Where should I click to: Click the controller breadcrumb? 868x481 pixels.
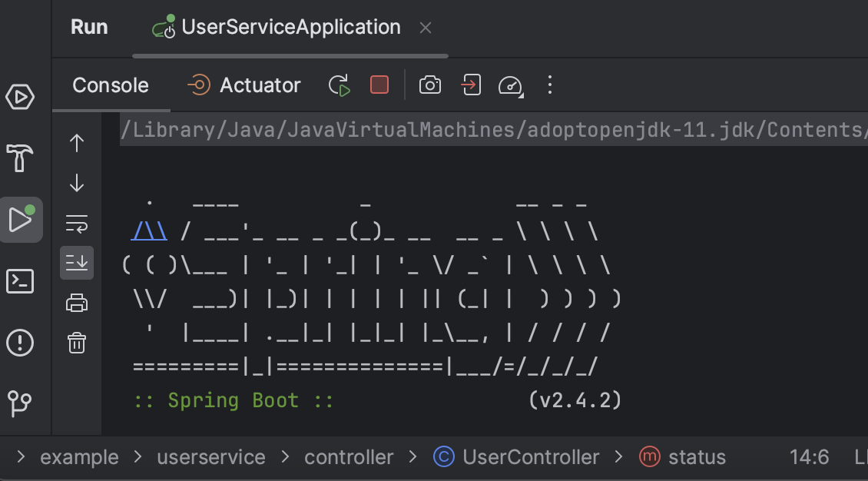tap(349, 457)
